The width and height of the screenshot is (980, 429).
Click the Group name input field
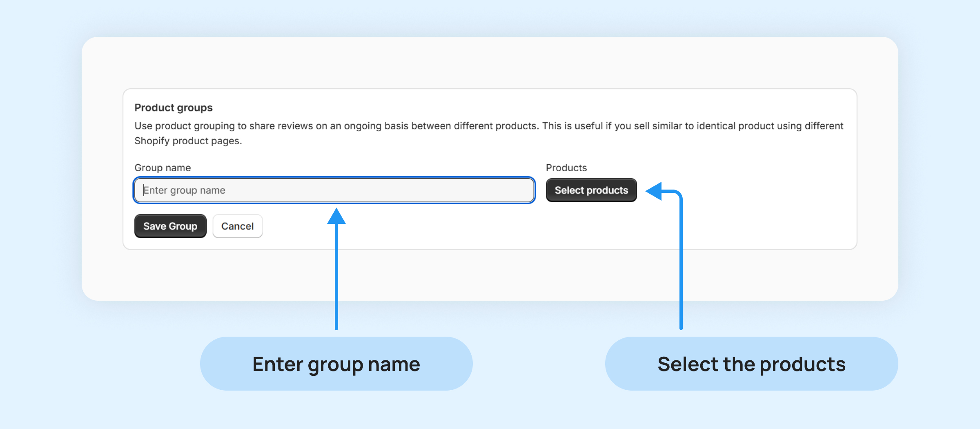(x=334, y=190)
